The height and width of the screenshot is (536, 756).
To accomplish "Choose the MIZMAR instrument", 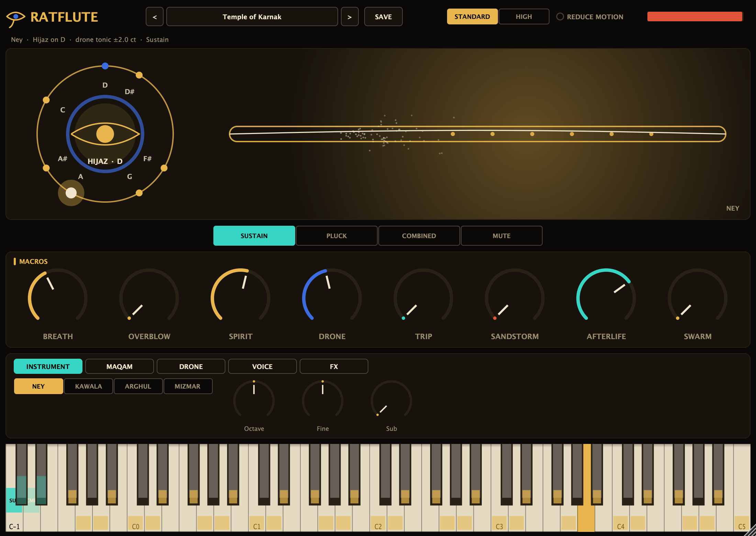I will tap(188, 386).
